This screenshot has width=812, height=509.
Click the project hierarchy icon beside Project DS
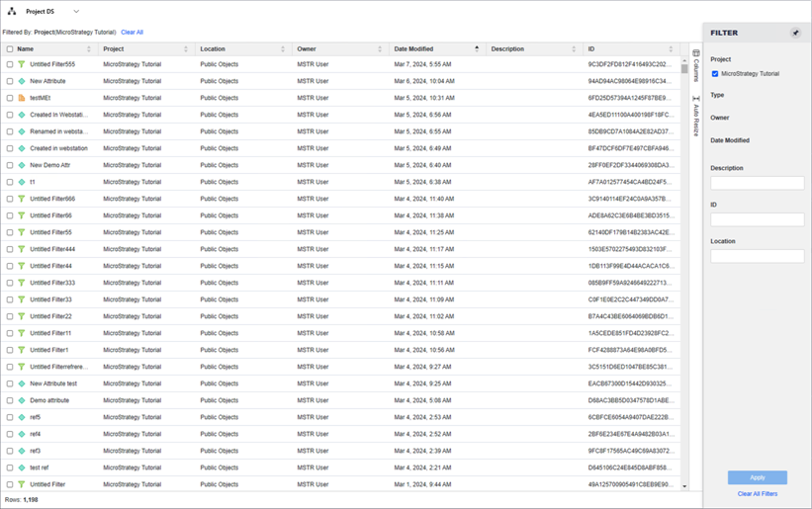coord(13,12)
